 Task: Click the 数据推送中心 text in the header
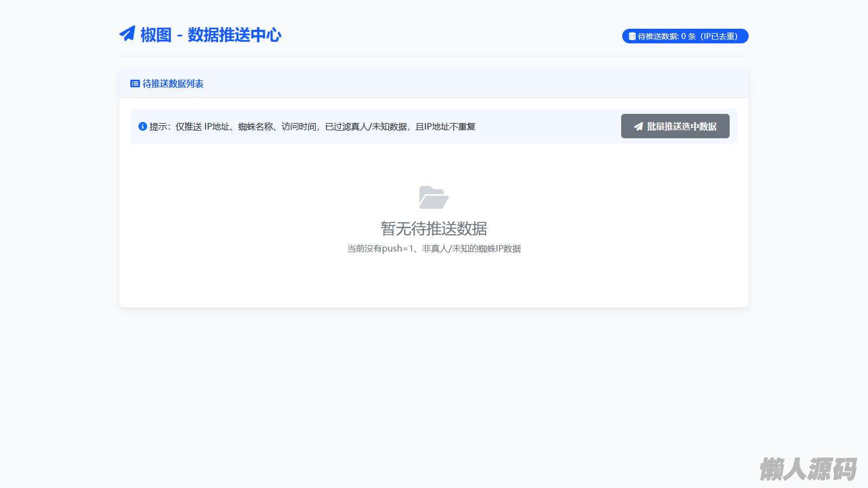[x=234, y=35]
